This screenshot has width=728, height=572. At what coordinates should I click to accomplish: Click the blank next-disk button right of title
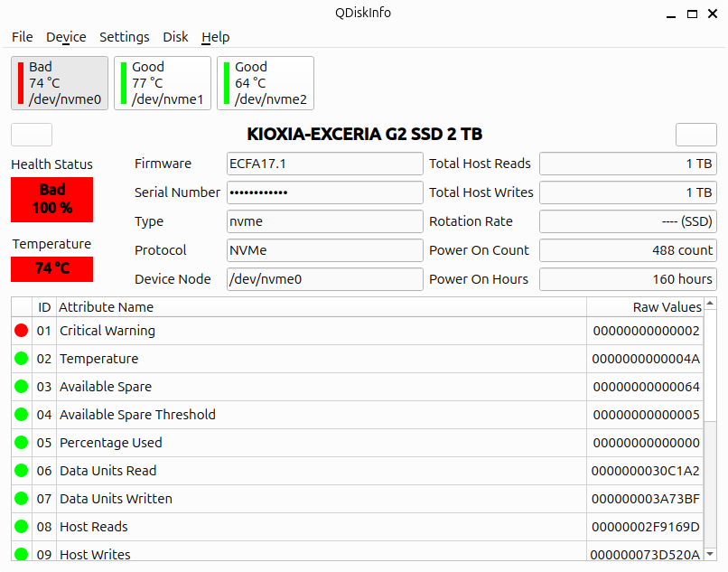(x=696, y=135)
